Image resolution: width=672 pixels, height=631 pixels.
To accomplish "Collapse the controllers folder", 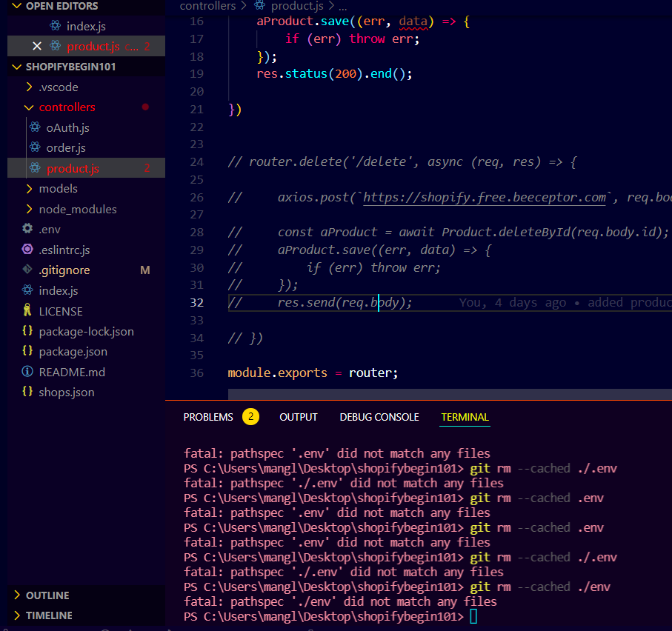I will coord(29,107).
